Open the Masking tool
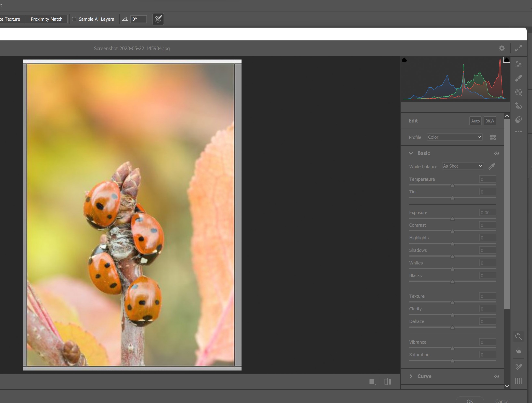Screen dimensions: 532x403 [518, 92]
